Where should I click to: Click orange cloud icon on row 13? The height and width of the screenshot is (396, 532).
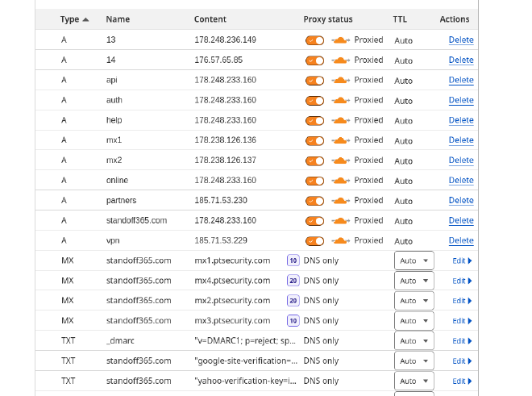click(341, 40)
